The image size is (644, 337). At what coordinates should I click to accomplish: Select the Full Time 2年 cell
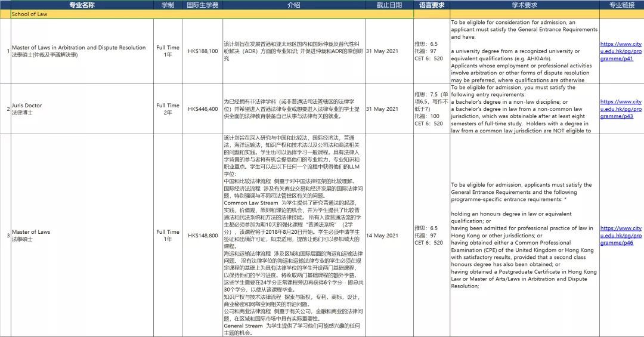[x=168, y=109]
